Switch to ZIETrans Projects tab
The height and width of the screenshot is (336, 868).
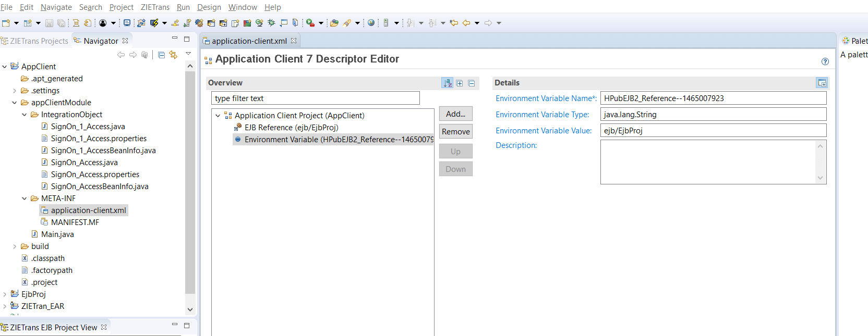coord(39,41)
